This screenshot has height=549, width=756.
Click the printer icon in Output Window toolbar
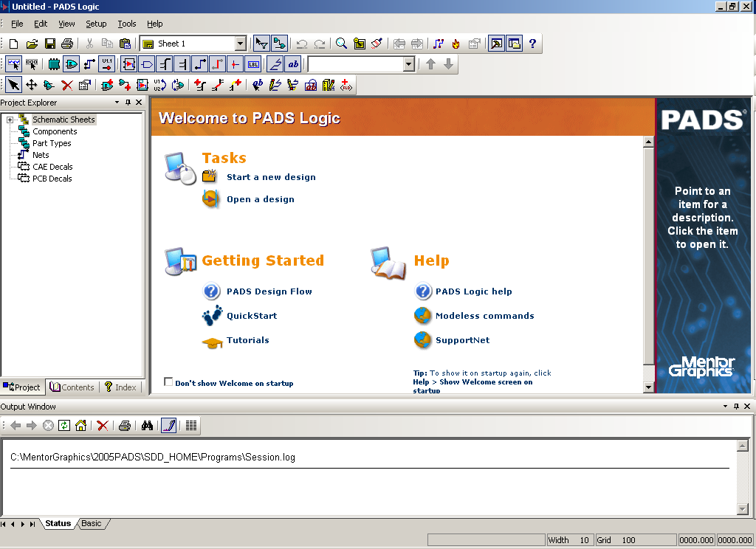[124, 426]
